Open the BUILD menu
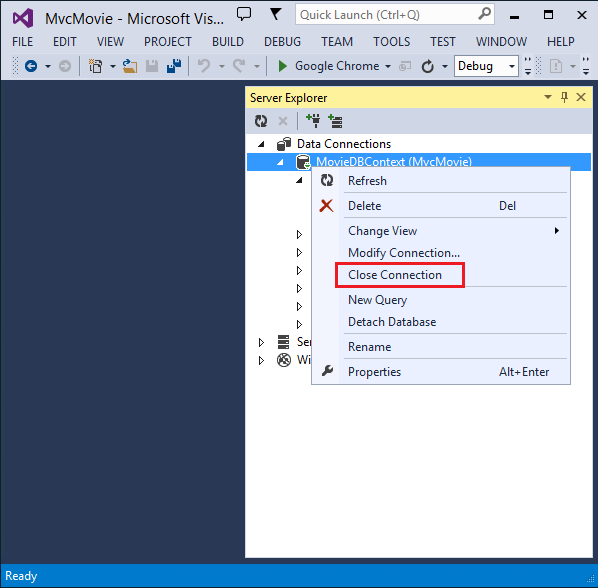598x588 pixels. [x=228, y=42]
